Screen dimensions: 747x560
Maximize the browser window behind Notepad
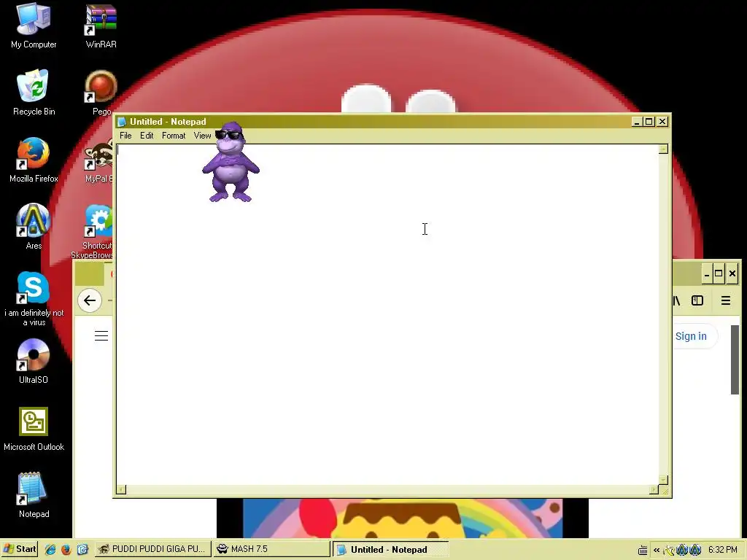[x=719, y=274]
